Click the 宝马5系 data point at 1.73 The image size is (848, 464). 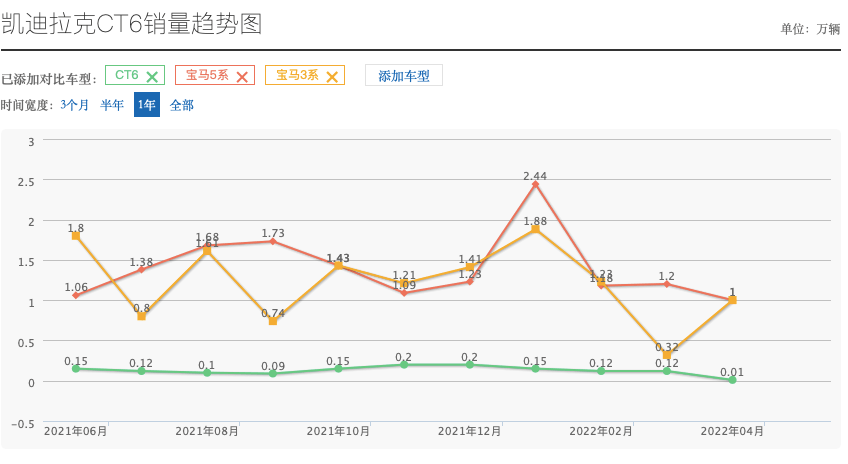click(x=273, y=241)
